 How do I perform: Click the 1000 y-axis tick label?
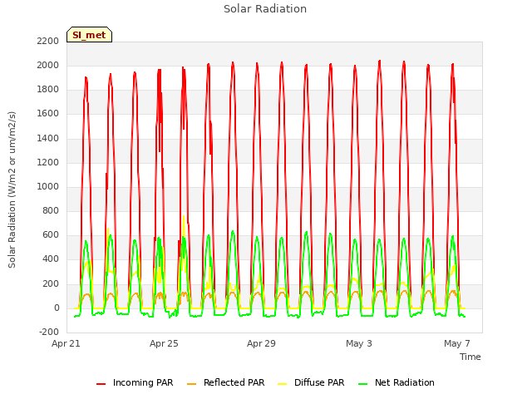coord(48,186)
